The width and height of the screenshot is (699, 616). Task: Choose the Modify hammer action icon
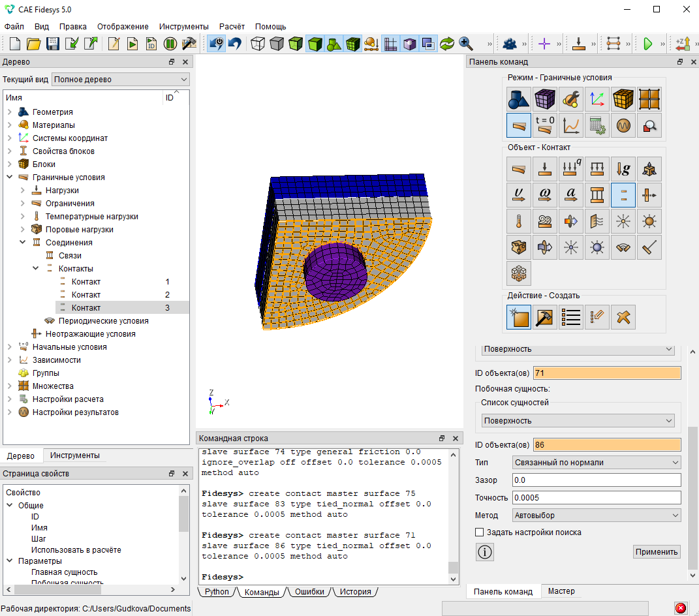(x=545, y=317)
